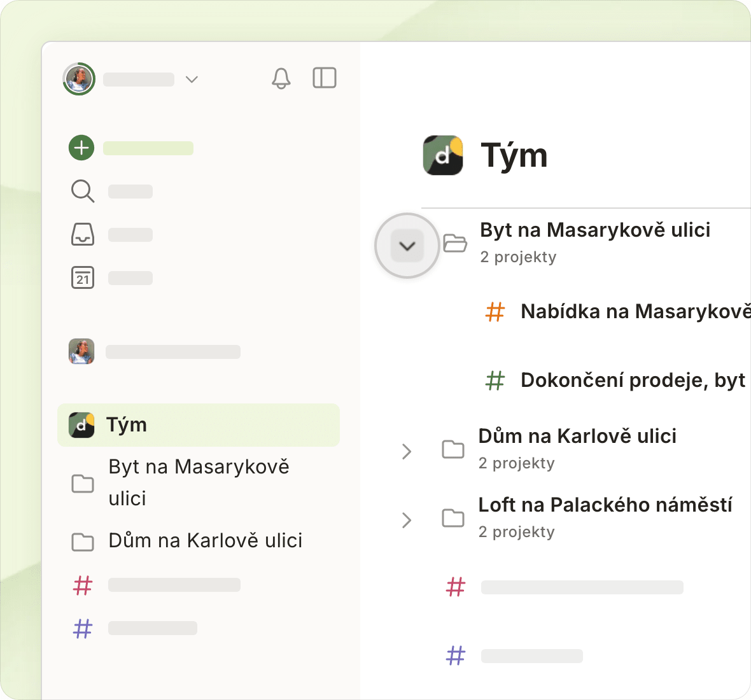The image size is (751, 700).
Task: Open search via magnifier icon
Action: (82, 191)
